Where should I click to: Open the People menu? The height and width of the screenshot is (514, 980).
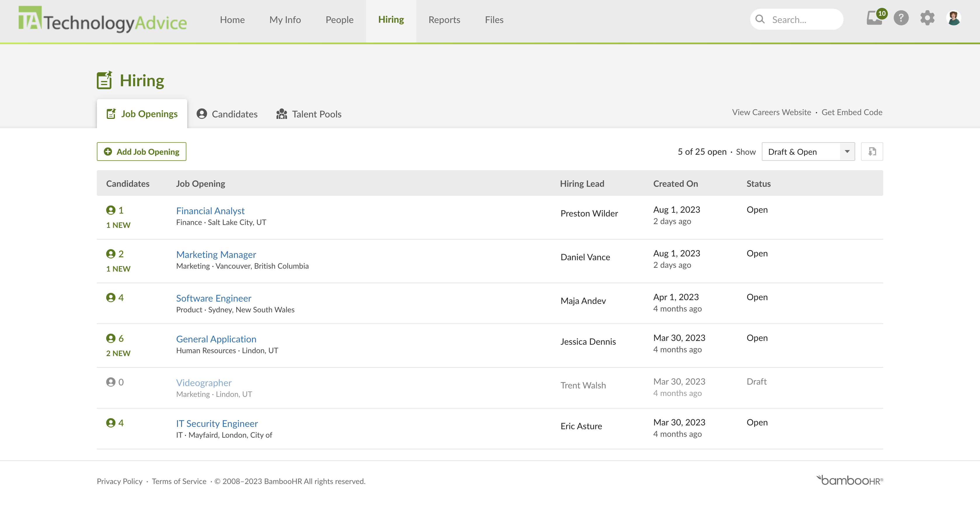(x=339, y=20)
